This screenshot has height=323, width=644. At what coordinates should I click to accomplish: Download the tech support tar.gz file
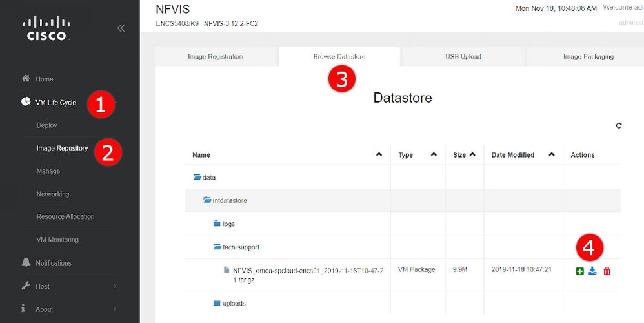tap(592, 271)
